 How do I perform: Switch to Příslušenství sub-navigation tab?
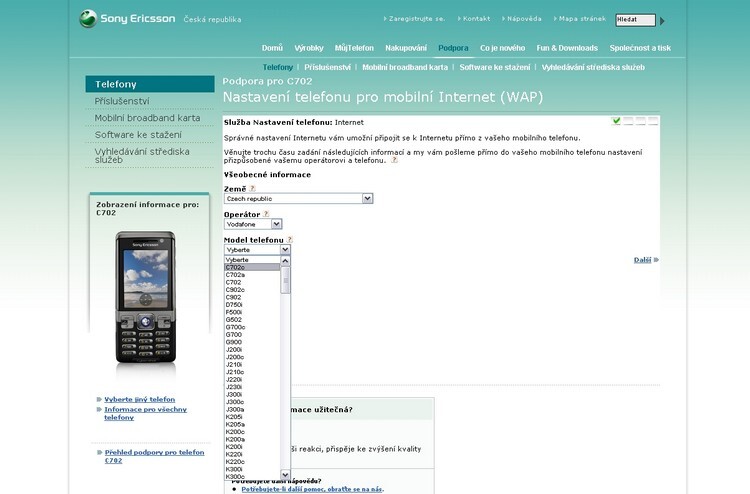327,67
